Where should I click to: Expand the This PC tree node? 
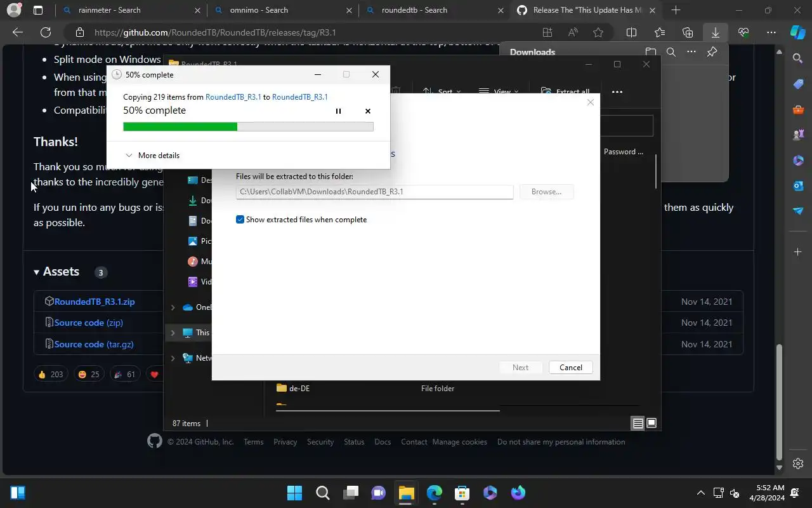click(173, 333)
